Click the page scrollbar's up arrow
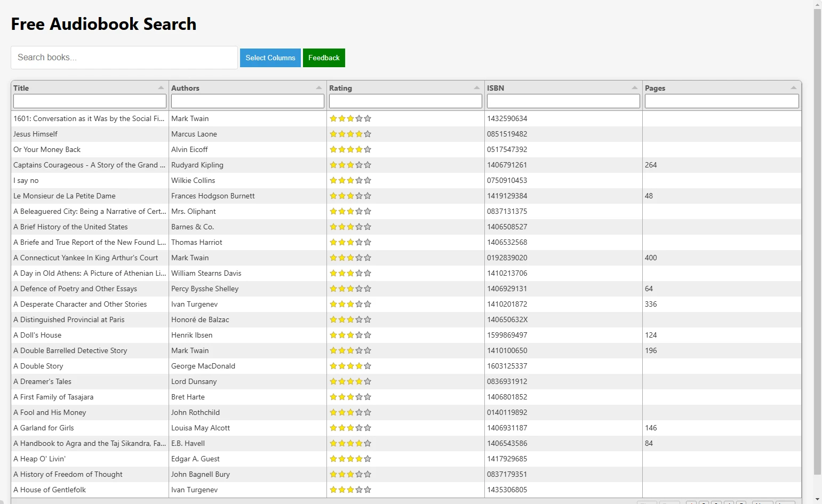This screenshot has width=822, height=504. [x=817, y=4]
